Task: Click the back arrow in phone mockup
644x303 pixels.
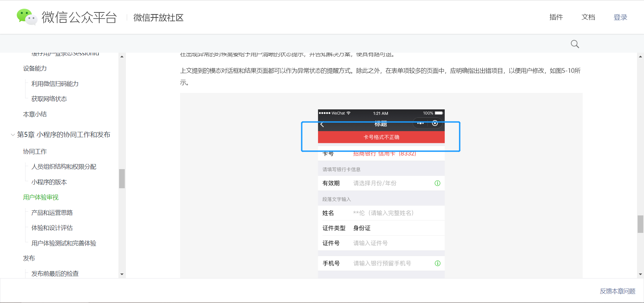Action: (x=322, y=124)
